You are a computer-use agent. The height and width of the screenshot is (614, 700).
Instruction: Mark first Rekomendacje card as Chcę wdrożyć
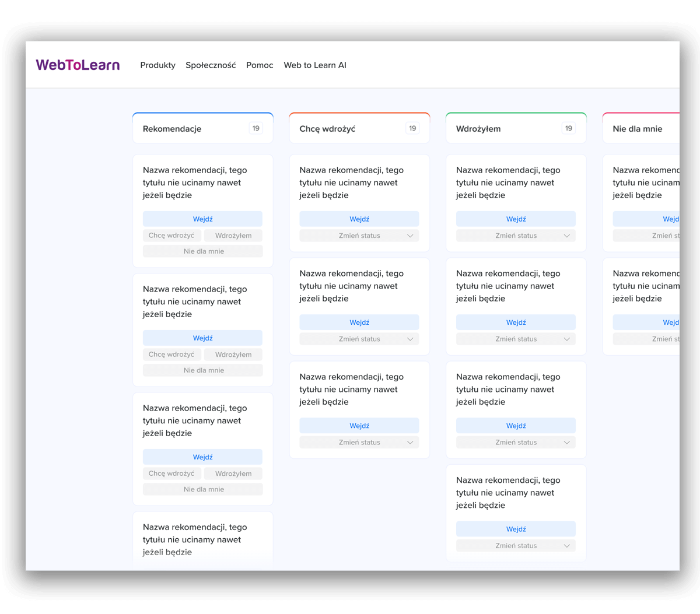(171, 236)
